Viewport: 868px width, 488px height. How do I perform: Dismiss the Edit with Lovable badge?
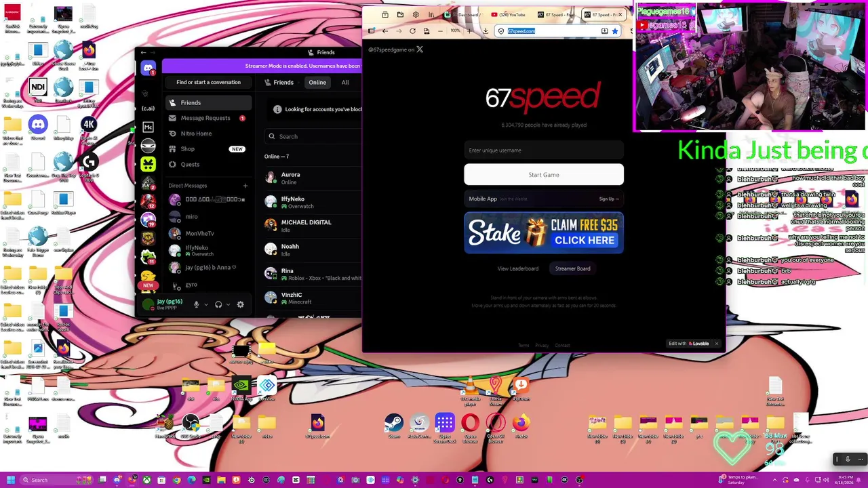coord(716,344)
